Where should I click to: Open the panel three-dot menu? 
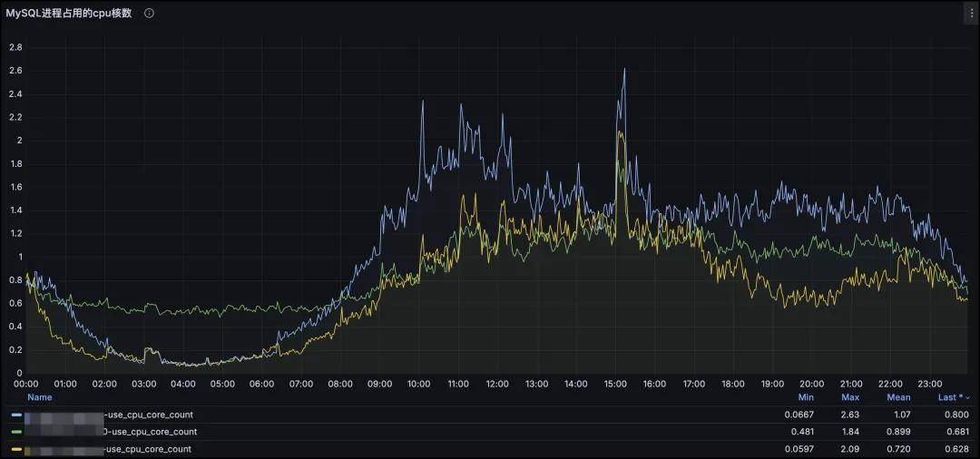point(969,14)
